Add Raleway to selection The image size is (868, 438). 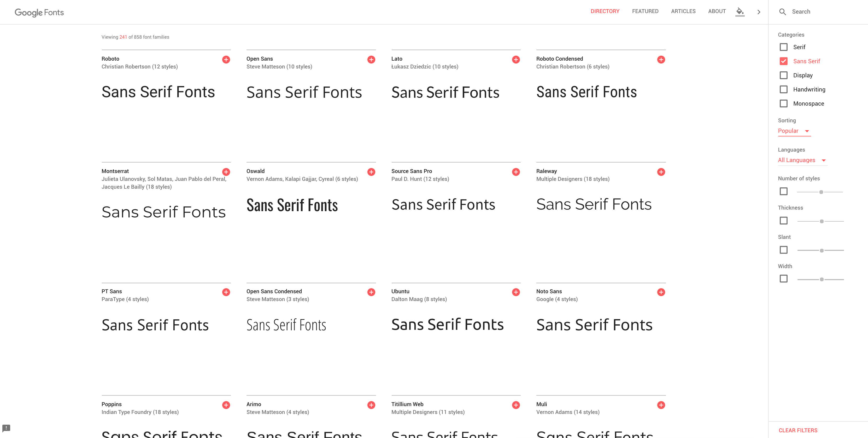661,172
